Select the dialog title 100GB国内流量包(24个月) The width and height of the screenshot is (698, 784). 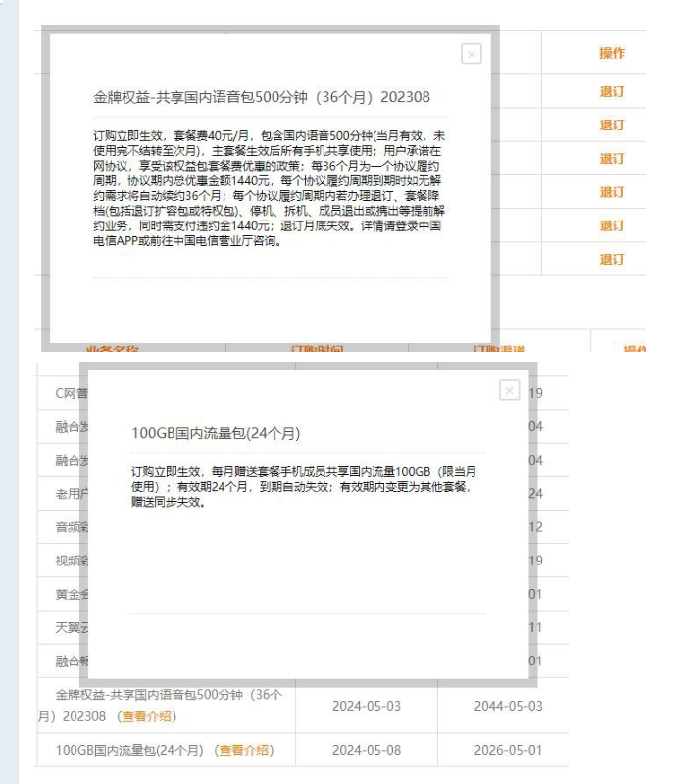(216, 433)
